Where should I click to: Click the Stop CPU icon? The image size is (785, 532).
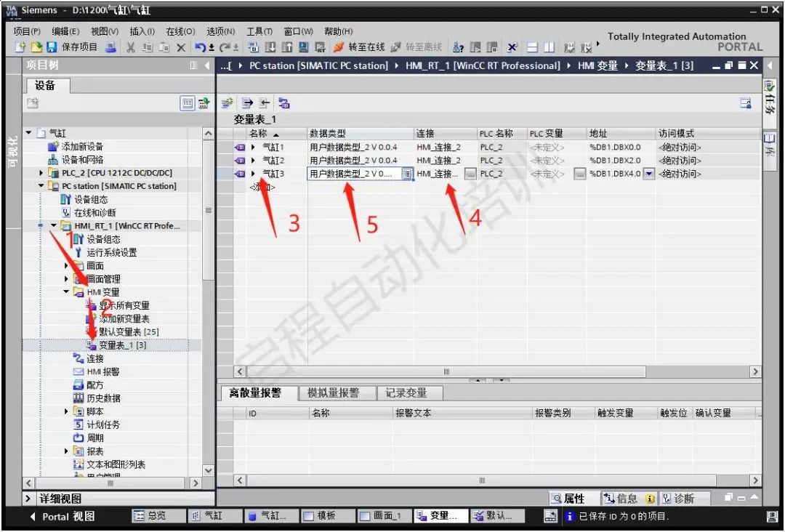pos(493,47)
